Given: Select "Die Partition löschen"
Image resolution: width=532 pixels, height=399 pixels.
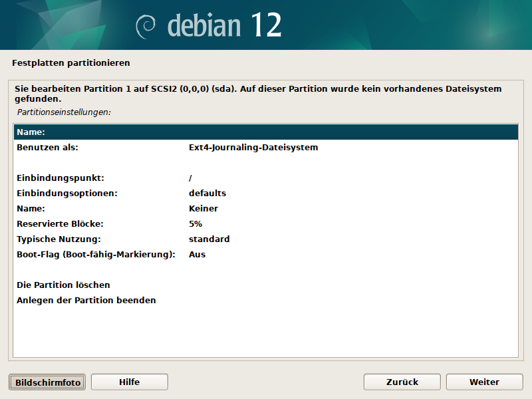Looking at the screenshot, I should (63, 285).
